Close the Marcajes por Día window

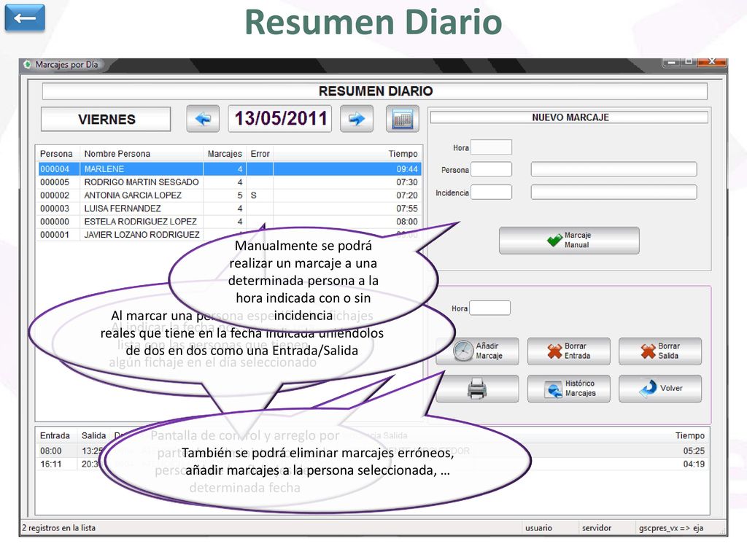pyautogui.click(x=711, y=61)
